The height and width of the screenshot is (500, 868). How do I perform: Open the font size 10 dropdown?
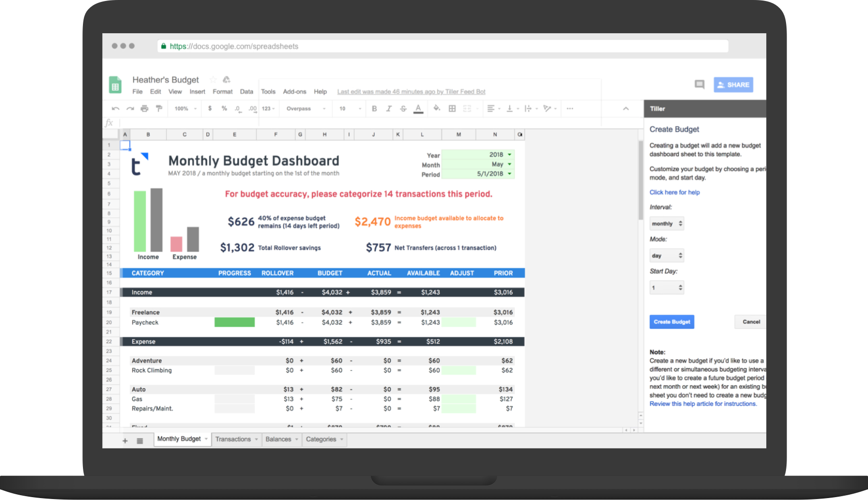(350, 108)
